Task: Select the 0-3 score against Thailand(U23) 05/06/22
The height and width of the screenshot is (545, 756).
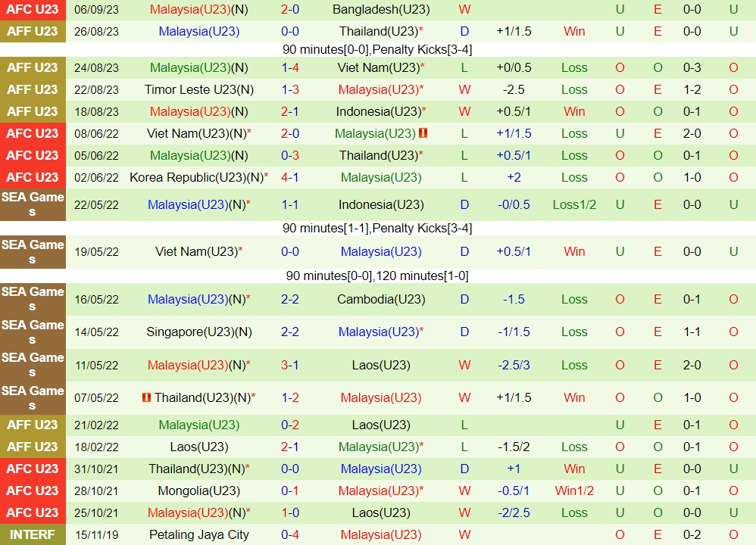Action: [x=290, y=156]
